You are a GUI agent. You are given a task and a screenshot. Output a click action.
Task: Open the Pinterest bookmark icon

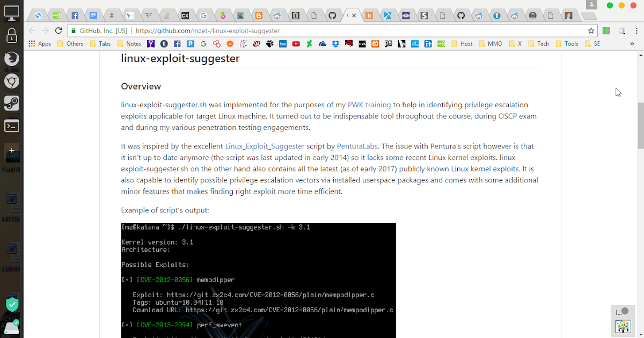191,43
